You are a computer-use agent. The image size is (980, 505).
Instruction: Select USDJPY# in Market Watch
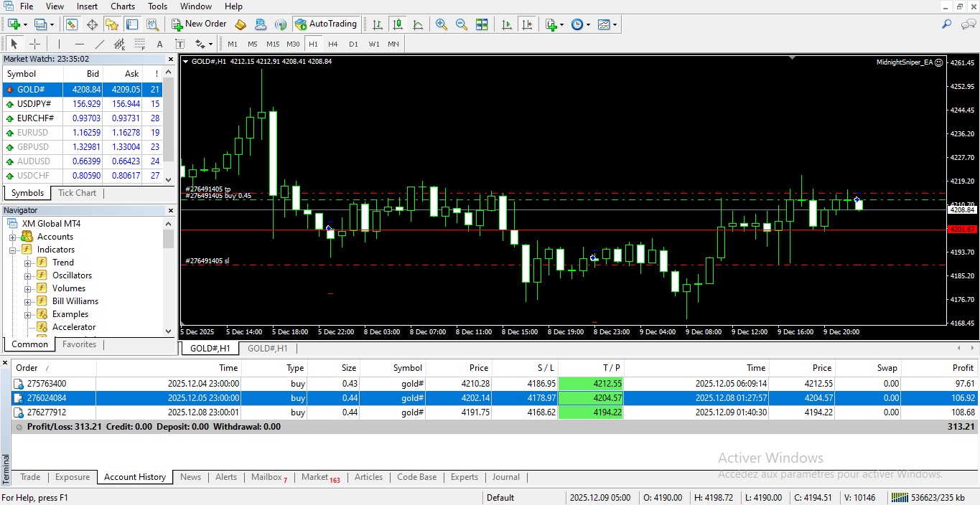coord(34,104)
